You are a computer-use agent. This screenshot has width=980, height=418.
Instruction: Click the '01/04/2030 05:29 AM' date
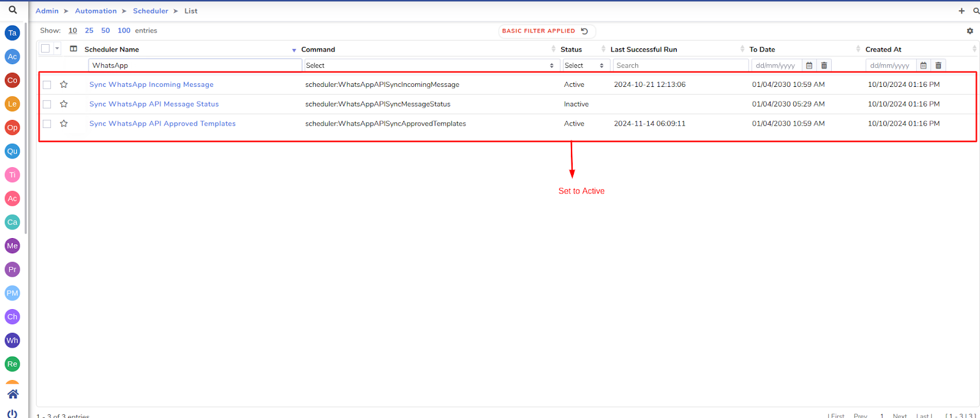pyautogui.click(x=788, y=104)
